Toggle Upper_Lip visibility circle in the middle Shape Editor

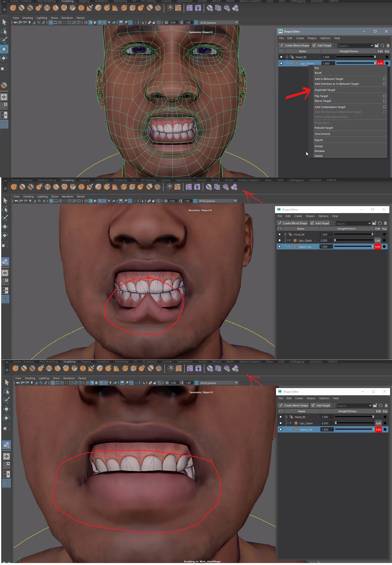279,247
